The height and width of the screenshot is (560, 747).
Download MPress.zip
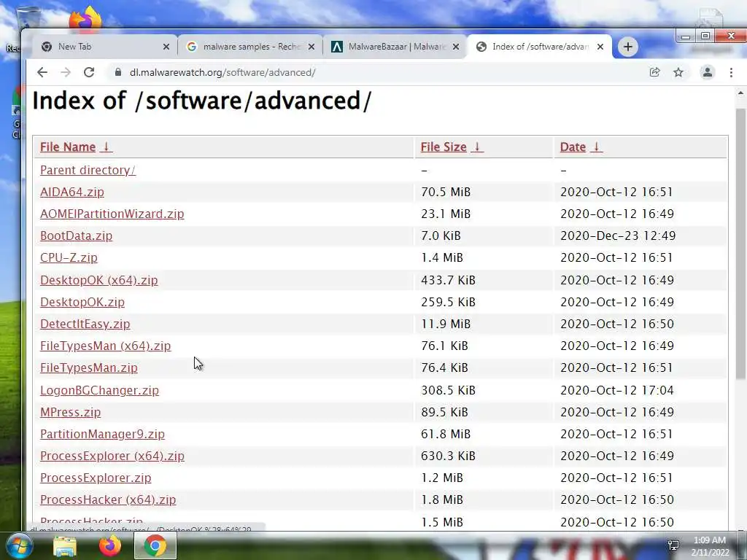71,413
